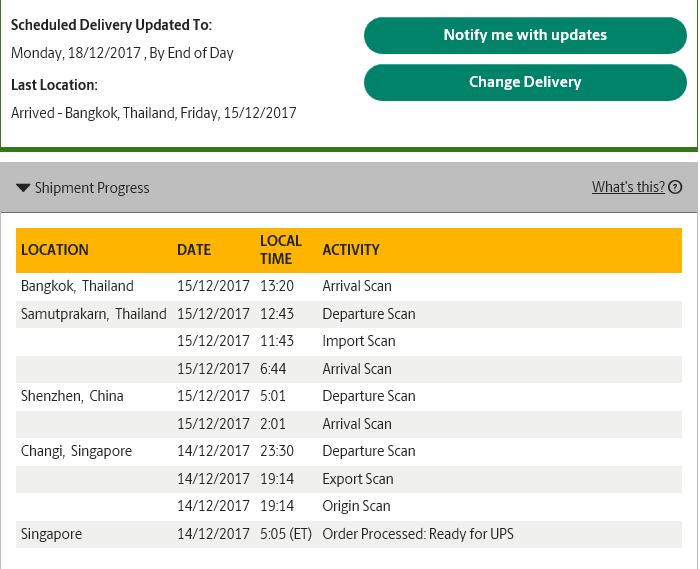Click Order Processed: Ready for UPS entry
This screenshot has height=569, width=700.
pyautogui.click(x=418, y=534)
